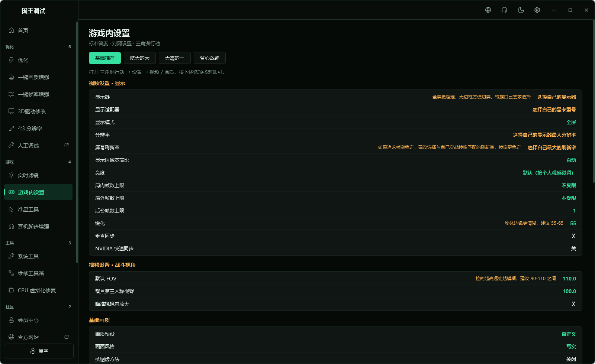Open CPU 虚拟化修复 item

coord(38,290)
